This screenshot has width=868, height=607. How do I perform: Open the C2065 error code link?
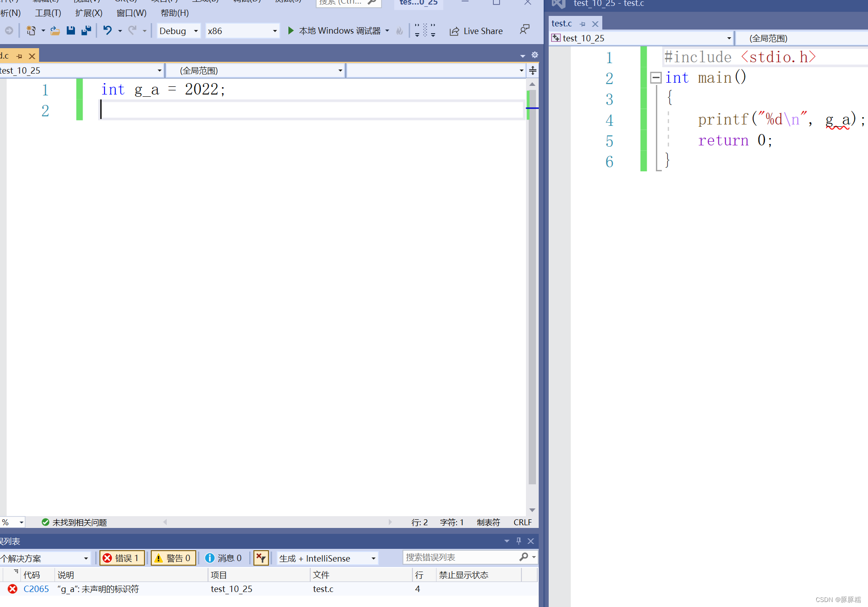36,589
